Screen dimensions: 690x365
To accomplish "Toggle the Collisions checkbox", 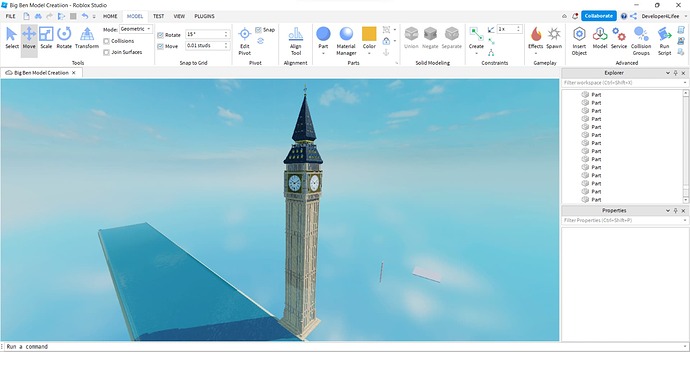I will click(x=106, y=41).
